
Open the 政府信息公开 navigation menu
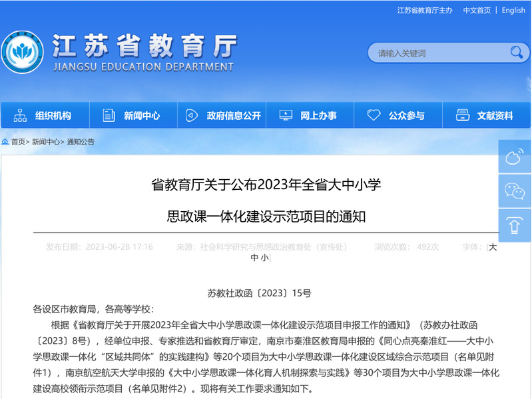point(233,116)
